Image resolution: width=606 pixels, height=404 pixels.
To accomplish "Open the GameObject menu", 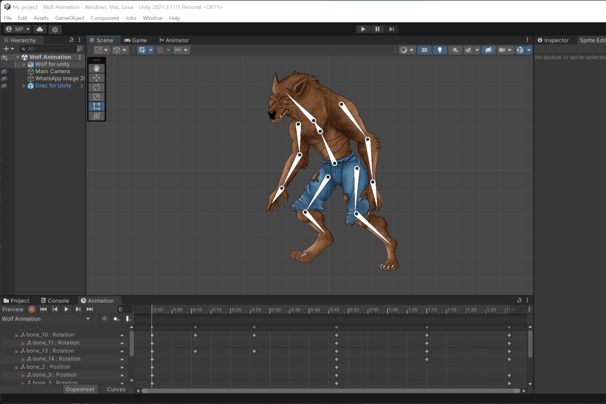I will tap(70, 18).
